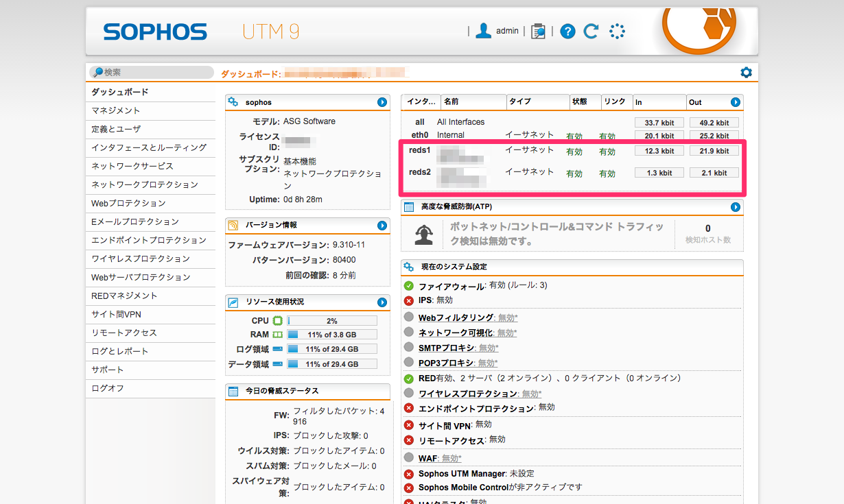Viewport: 844px width, 504px height.
Task: Open ネットワークサービス menu
Action: 150,166
